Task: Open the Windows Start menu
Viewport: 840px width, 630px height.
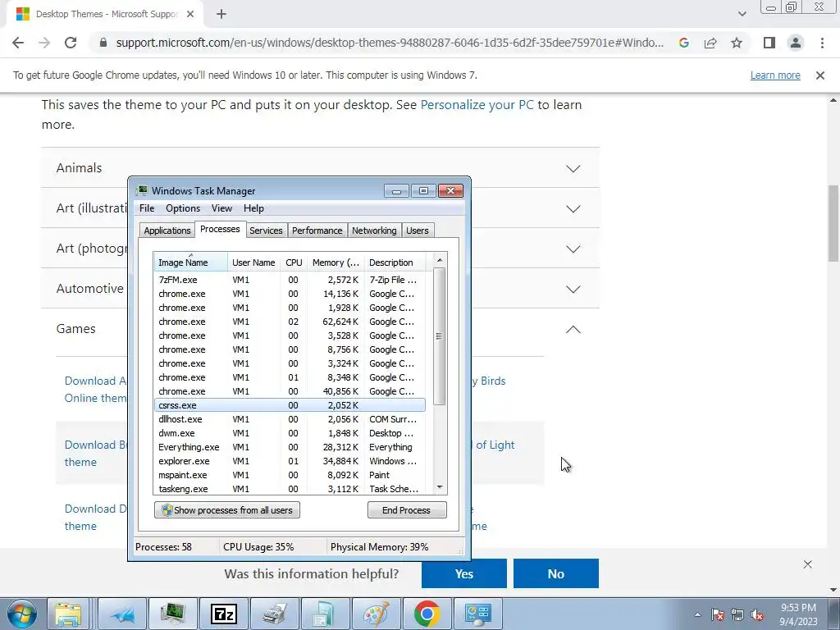Action: pyautogui.click(x=21, y=614)
